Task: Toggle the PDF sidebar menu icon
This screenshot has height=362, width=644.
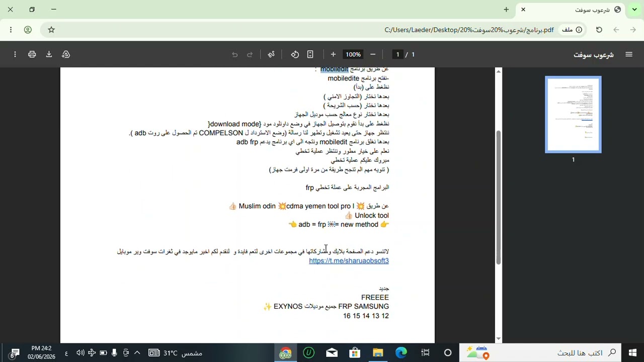Action: tap(629, 54)
